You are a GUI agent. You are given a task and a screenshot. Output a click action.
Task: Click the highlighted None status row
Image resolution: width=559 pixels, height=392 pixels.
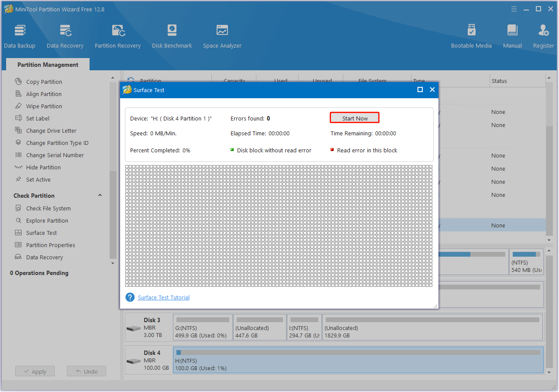[x=498, y=225]
